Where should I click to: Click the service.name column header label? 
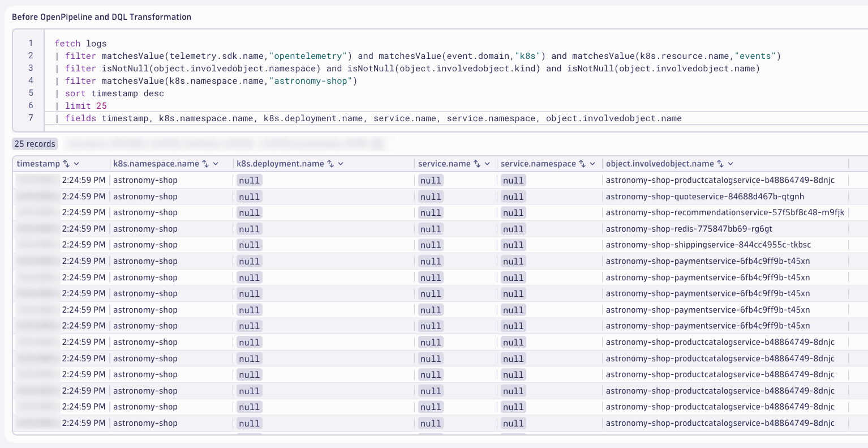click(444, 164)
